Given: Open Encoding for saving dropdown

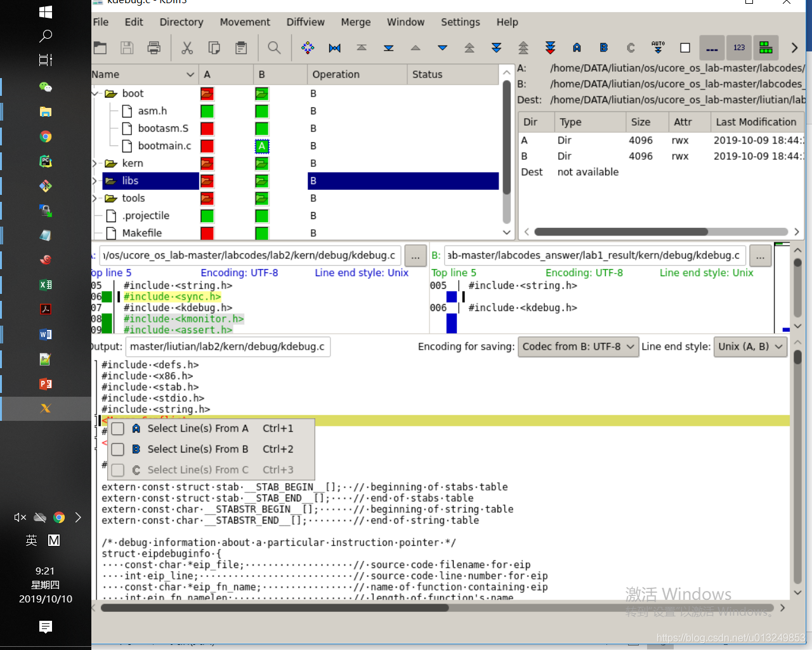Looking at the screenshot, I should pos(579,347).
